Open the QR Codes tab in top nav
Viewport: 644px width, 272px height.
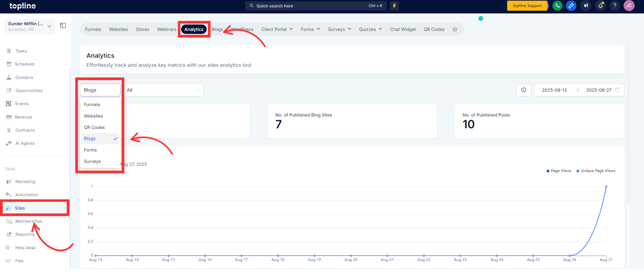(x=434, y=30)
